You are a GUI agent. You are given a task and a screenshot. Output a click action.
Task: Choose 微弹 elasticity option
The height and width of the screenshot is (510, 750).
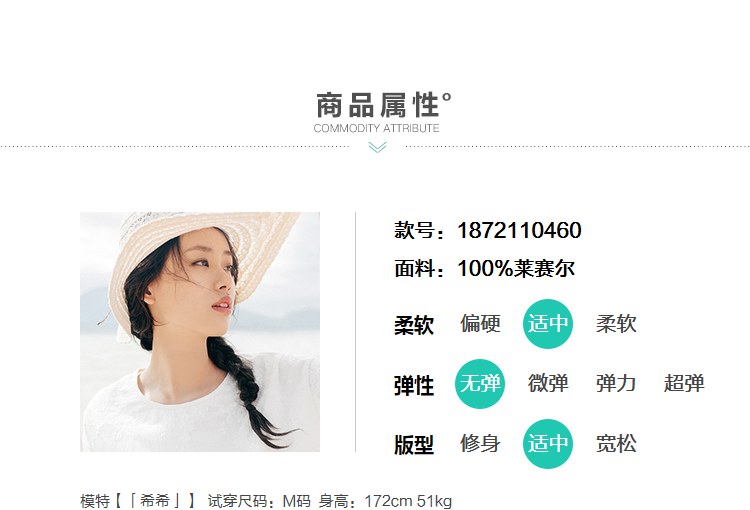pos(548,384)
